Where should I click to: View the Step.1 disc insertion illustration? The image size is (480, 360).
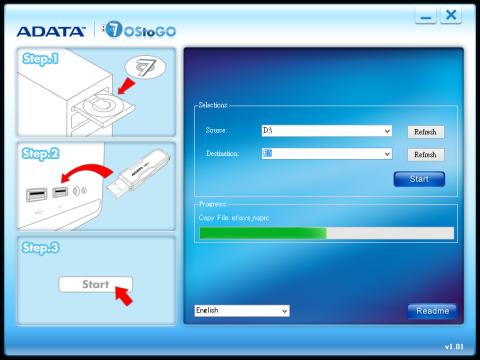[96, 92]
